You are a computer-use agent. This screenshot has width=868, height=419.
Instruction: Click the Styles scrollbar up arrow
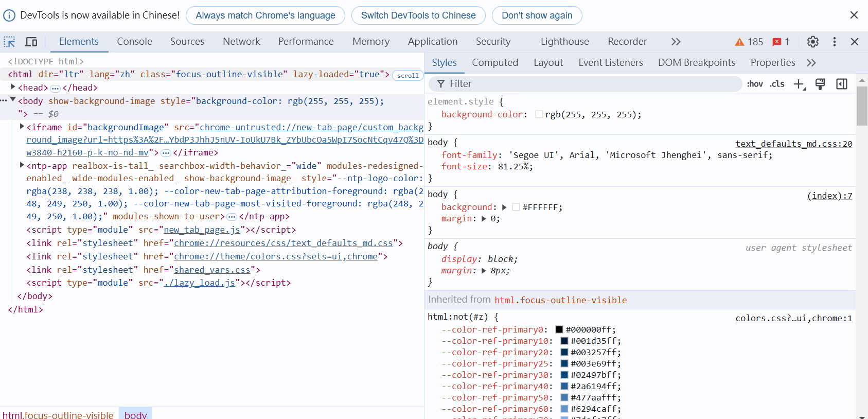862,80
